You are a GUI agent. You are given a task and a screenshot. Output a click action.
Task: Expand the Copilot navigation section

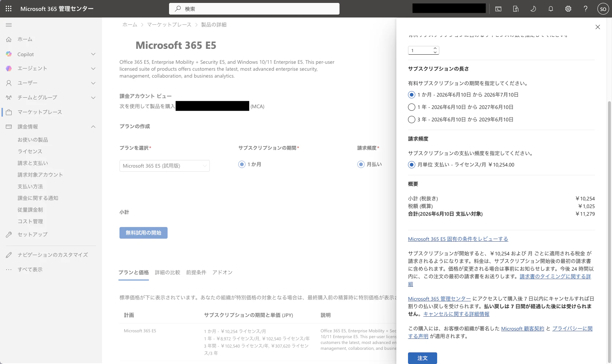click(93, 54)
